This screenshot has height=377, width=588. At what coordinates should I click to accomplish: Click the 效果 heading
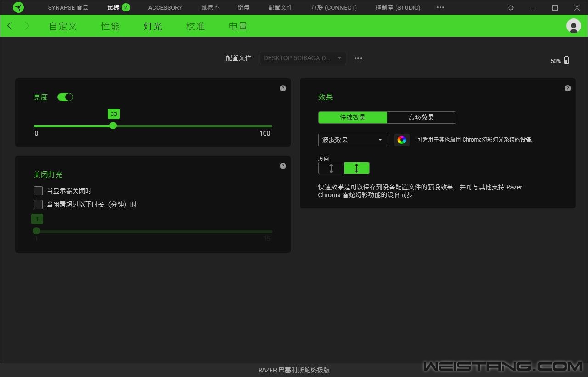(325, 97)
